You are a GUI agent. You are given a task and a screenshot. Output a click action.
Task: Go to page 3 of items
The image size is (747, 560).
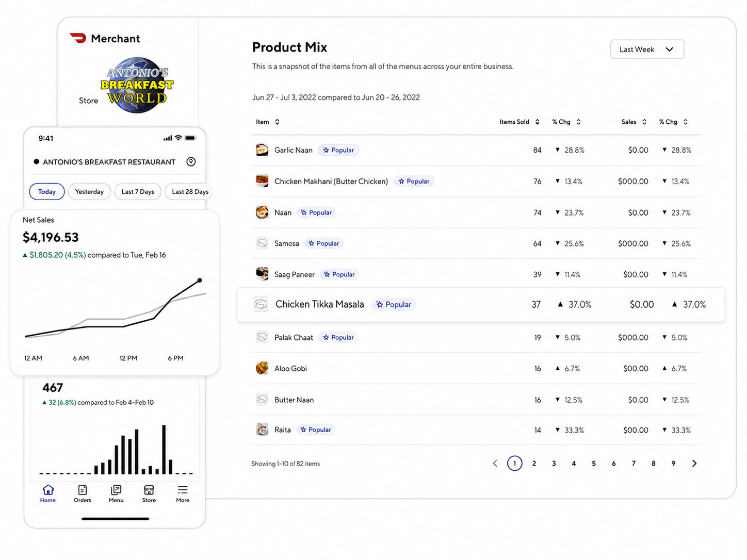click(x=554, y=464)
